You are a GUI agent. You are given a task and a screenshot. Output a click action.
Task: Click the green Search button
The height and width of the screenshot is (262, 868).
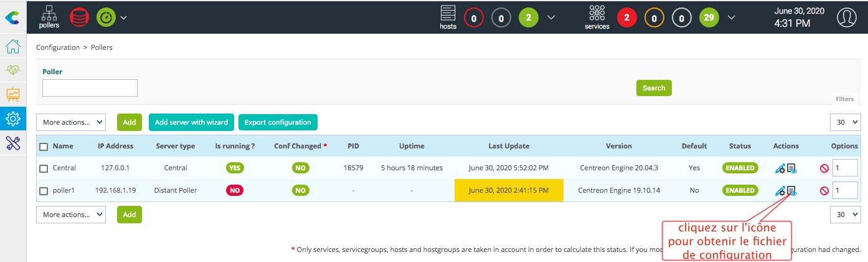coord(654,88)
